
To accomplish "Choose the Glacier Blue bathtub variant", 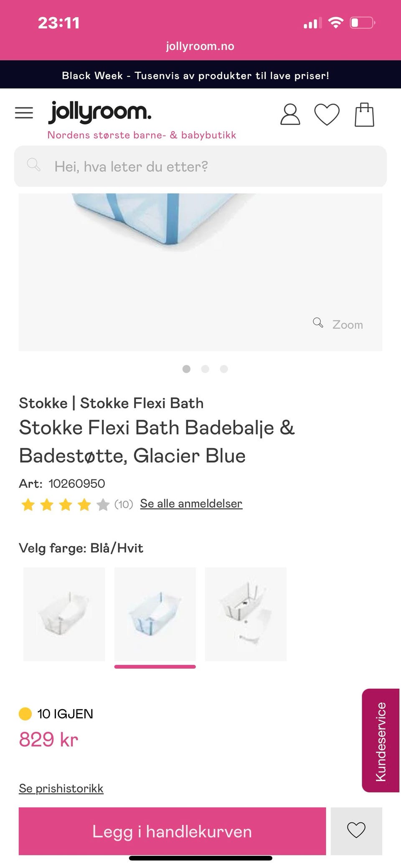I will click(x=155, y=614).
